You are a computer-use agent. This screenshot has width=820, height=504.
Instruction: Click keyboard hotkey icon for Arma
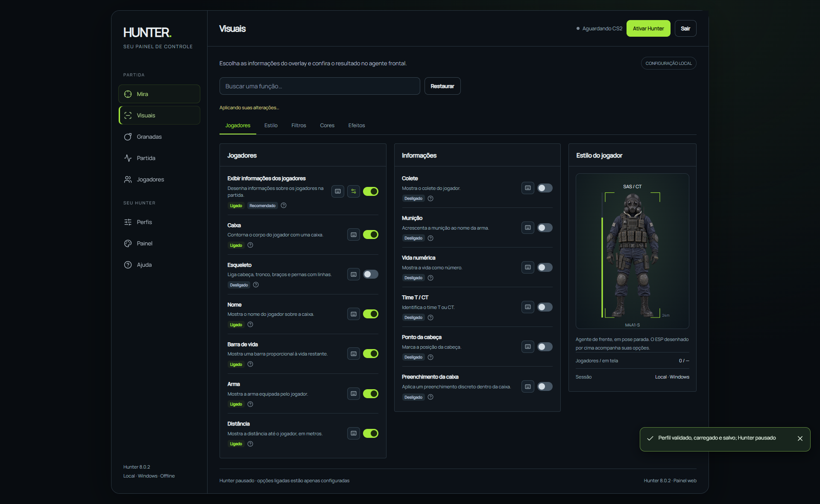click(x=354, y=393)
